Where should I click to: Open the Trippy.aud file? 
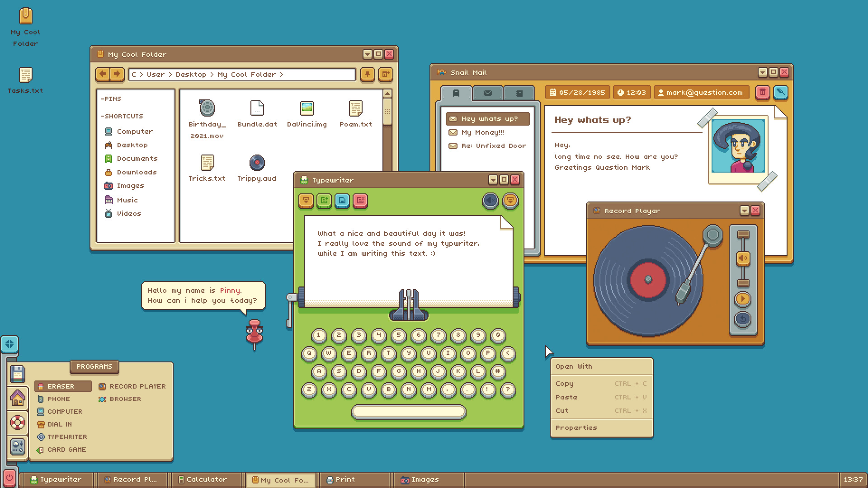tap(257, 164)
